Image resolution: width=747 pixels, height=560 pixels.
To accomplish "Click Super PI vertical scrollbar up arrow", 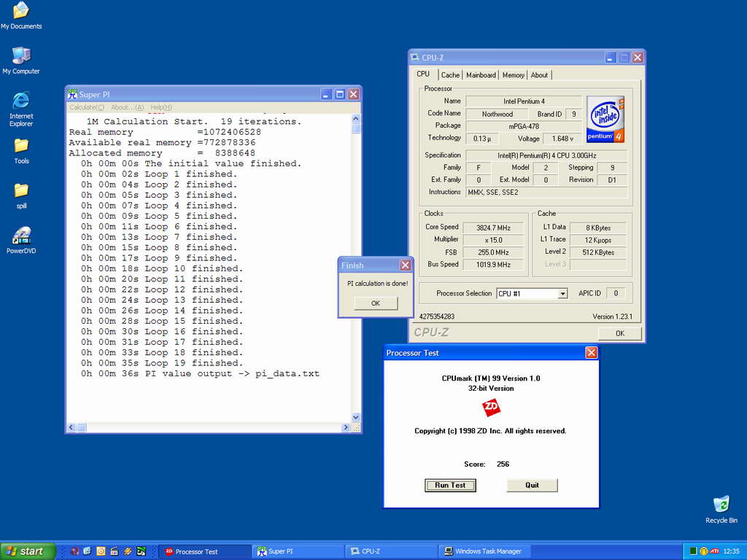I will pos(356,119).
